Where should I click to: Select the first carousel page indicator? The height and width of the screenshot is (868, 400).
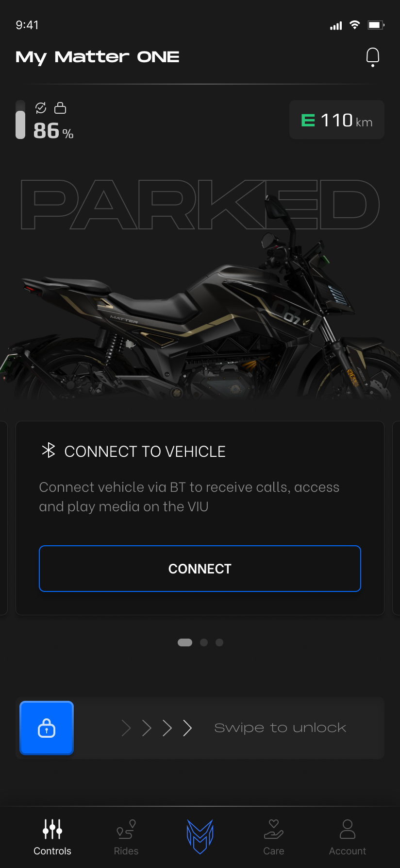point(185,642)
